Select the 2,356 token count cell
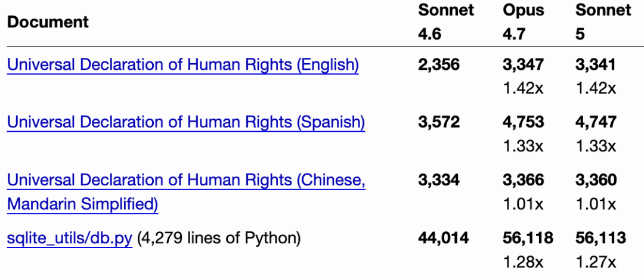 coord(439,64)
